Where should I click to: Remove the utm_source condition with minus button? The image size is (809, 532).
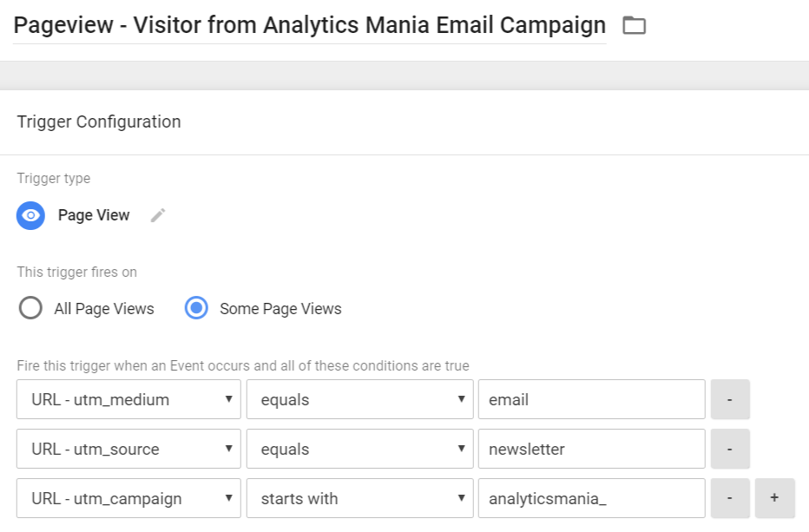(729, 450)
